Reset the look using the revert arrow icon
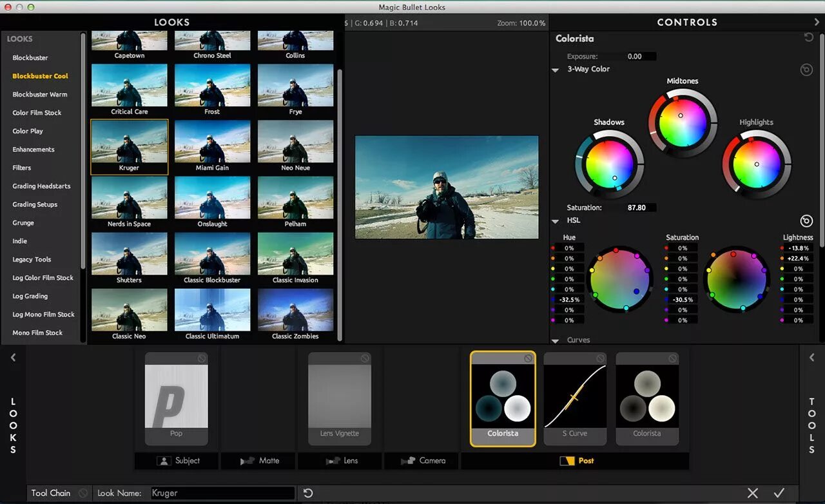This screenshot has height=504, width=825. pos(308,493)
